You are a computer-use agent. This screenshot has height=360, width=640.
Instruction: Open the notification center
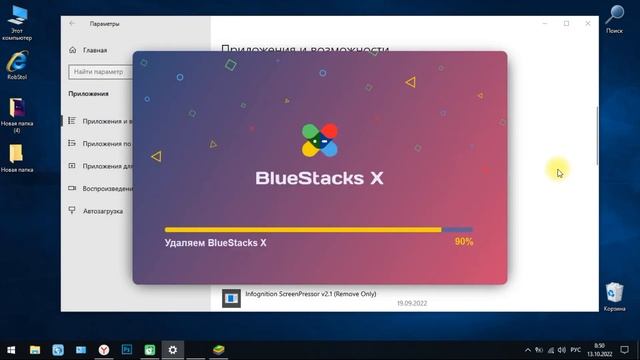coord(624,350)
